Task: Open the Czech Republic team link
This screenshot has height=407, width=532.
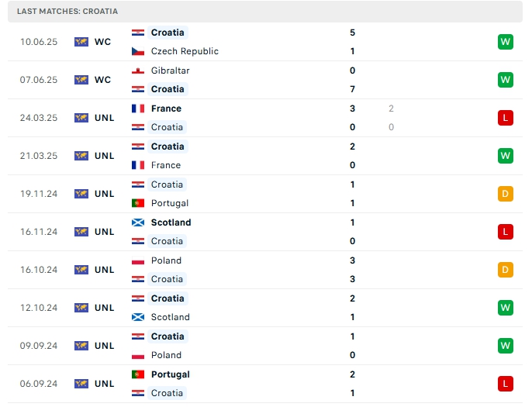Action: pyautogui.click(x=185, y=51)
